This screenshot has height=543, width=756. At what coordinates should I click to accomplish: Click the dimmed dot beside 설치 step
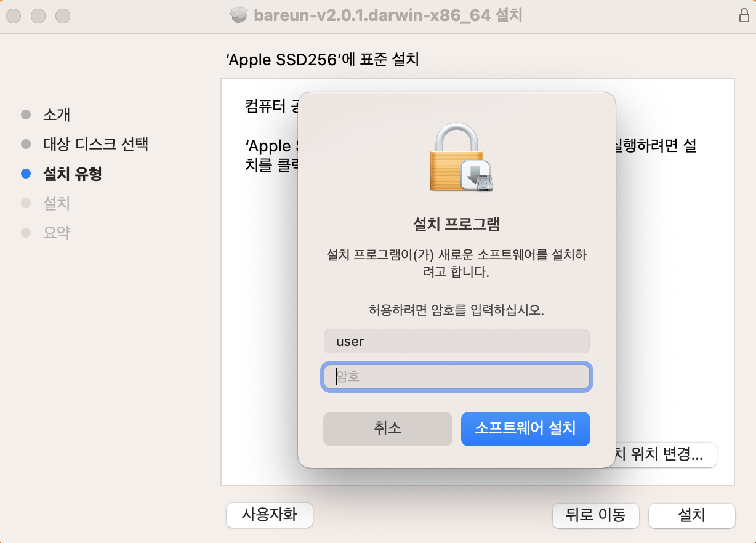(x=25, y=203)
